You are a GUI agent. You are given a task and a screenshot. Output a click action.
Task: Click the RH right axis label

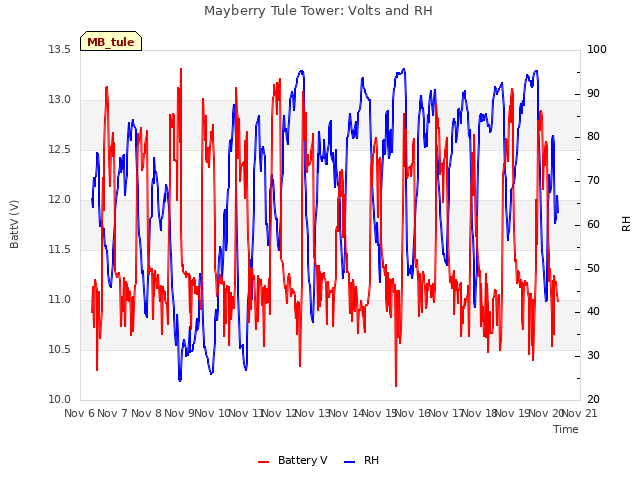point(626,224)
